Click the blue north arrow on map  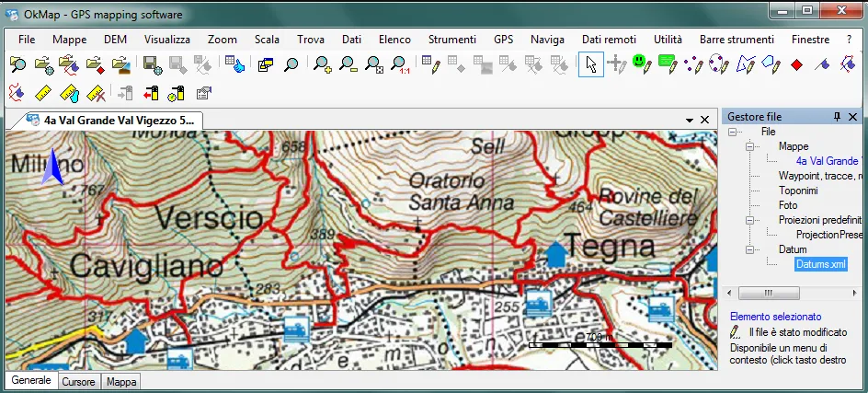click(x=52, y=167)
